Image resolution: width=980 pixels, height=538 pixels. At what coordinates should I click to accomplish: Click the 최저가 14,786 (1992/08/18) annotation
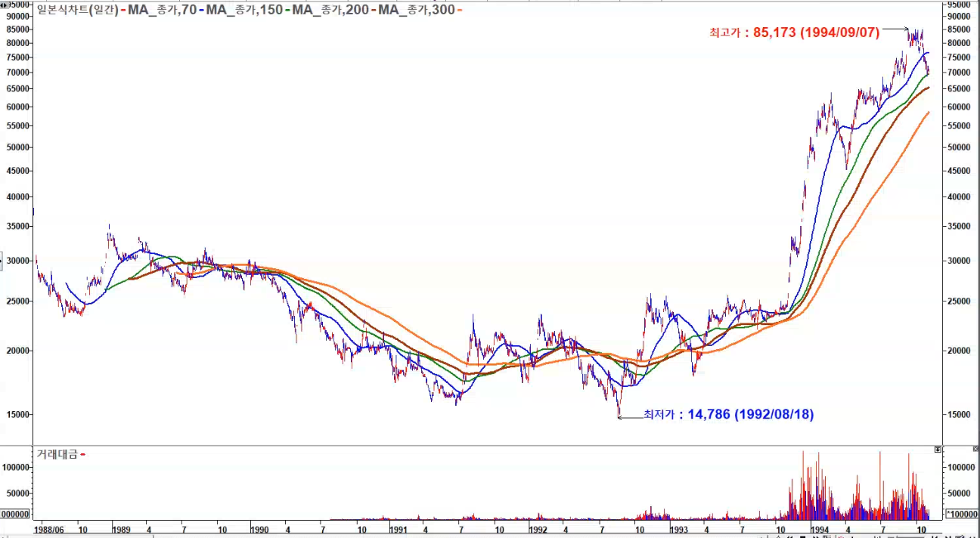coord(728,414)
